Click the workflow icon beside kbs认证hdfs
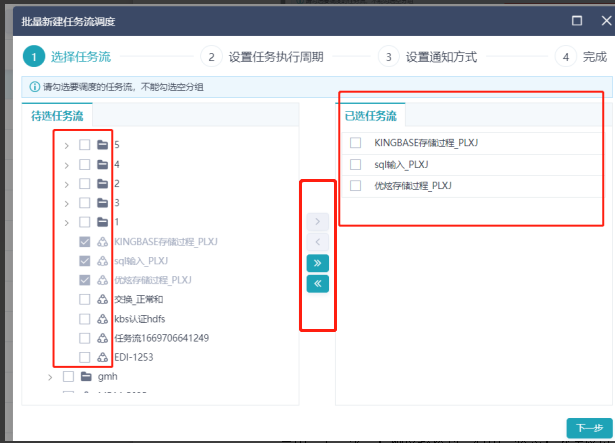 (x=102, y=319)
